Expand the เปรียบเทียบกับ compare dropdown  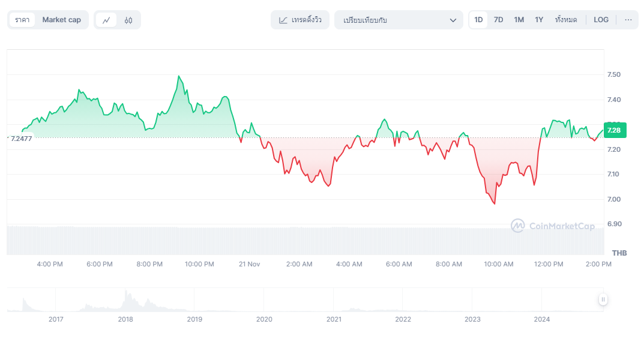(399, 20)
